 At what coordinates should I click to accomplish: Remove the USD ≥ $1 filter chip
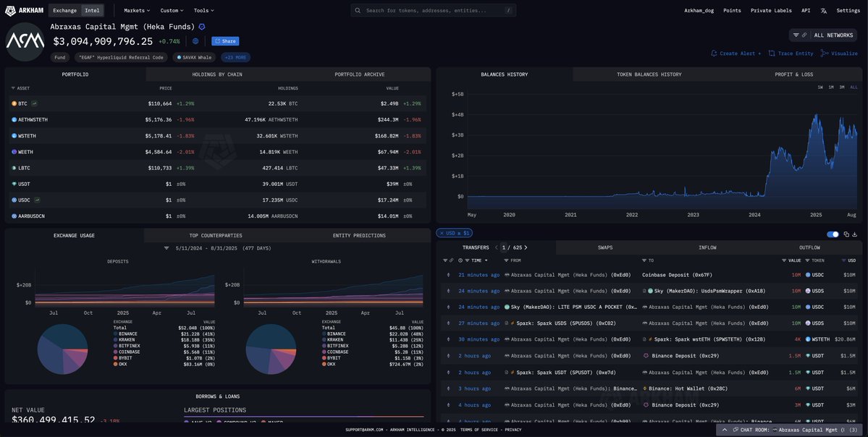[x=442, y=234]
